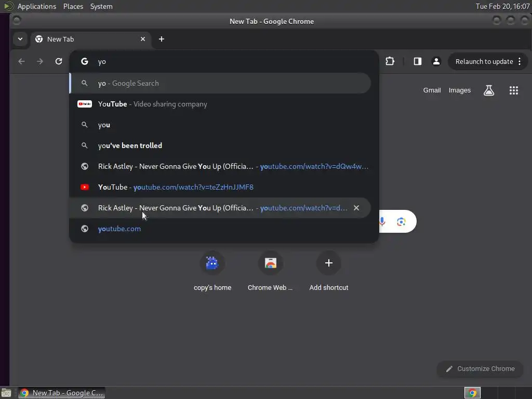
Task: Go forward with the forward arrow
Action: coord(40,61)
